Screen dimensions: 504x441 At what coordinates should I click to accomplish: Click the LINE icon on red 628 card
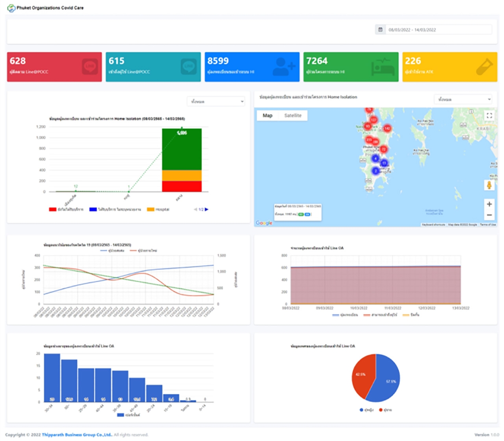(90, 67)
